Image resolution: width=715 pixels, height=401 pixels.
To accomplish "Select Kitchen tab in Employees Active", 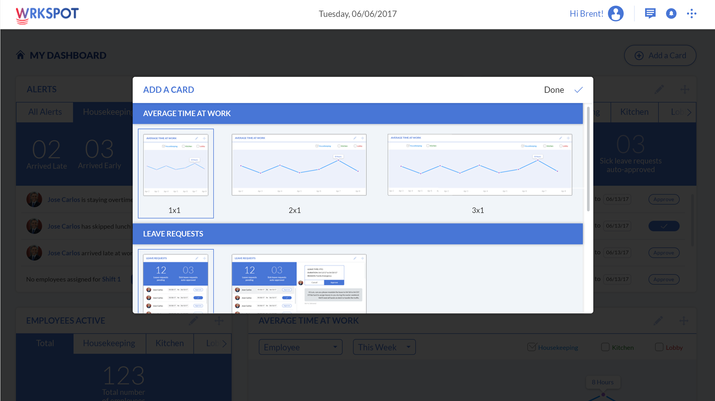I will pyautogui.click(x=169, y=344).
